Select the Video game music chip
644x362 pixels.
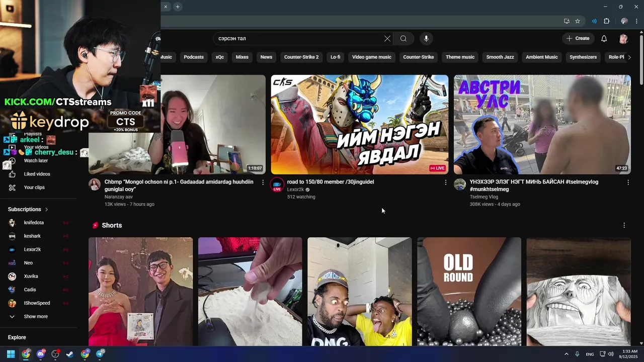tap(372, 57)
